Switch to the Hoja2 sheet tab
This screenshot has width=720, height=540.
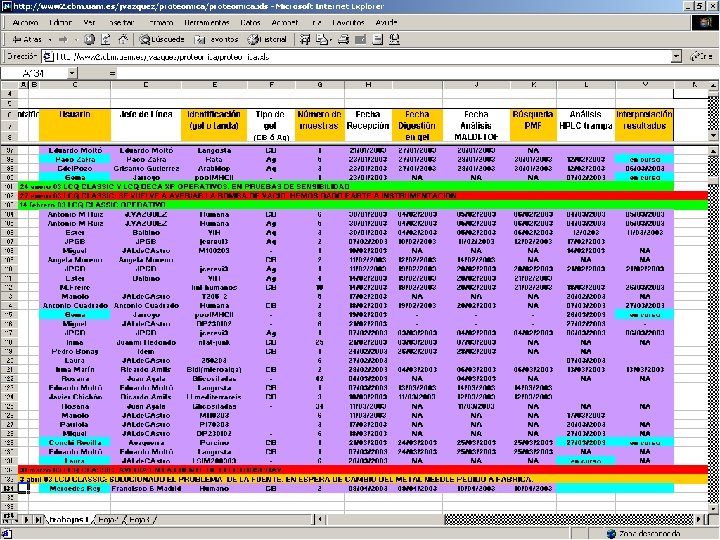coord(107,520)
